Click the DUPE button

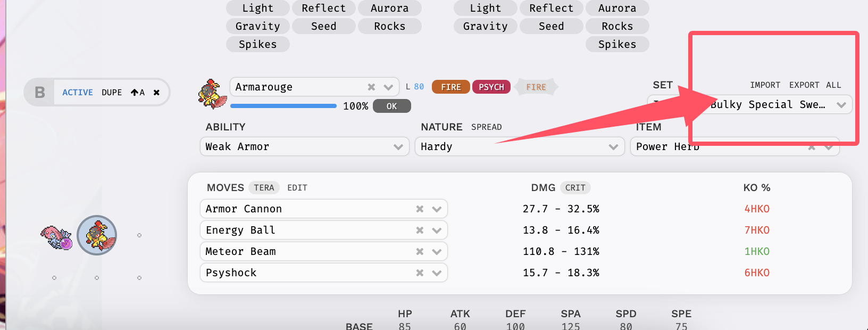[112, 93]
